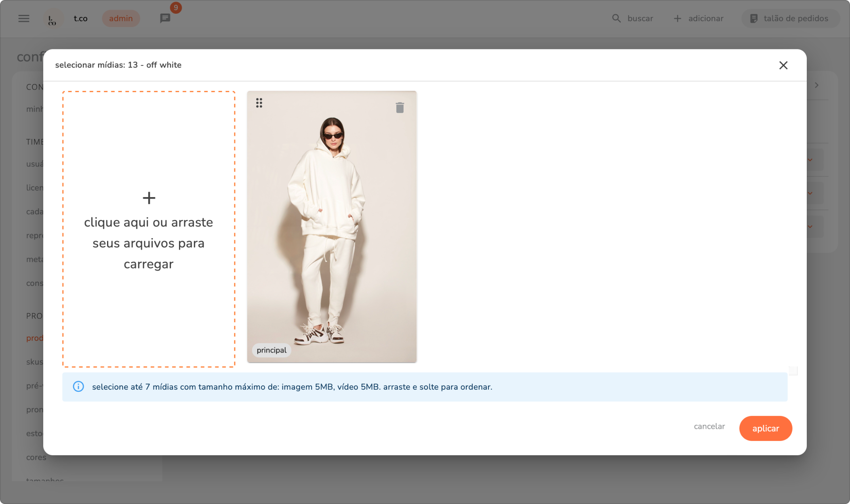This screenshot has height=504, width=850.
Task: Click the adicionar plus icon
Action: [x=677, y=19]
